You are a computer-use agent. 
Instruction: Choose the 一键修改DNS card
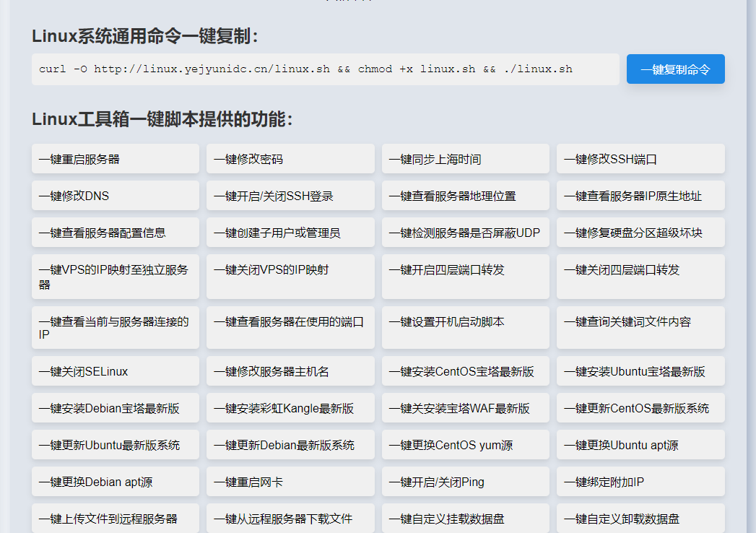pyautogui.click(x=116, y=195)
